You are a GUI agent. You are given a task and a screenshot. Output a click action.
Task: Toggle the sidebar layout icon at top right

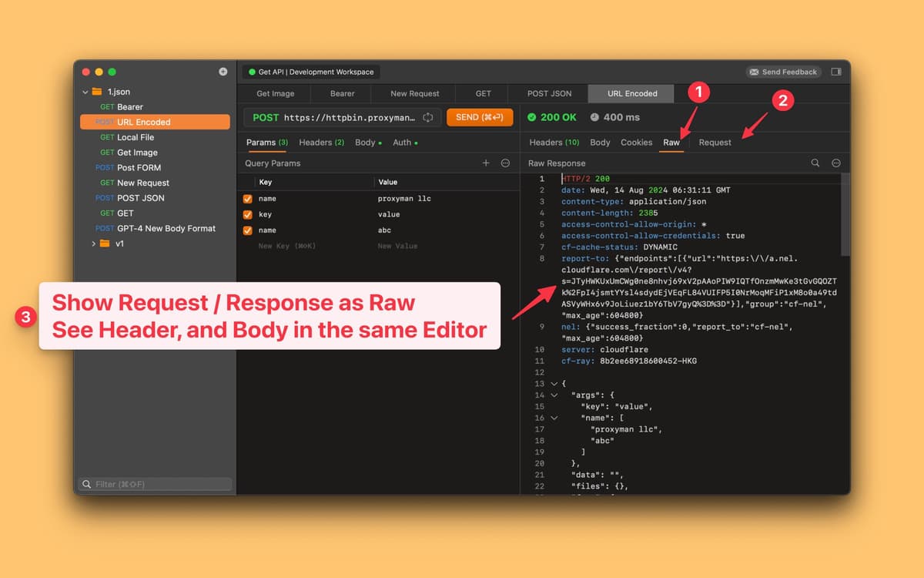pyautogui.click(x=836, y=72)
